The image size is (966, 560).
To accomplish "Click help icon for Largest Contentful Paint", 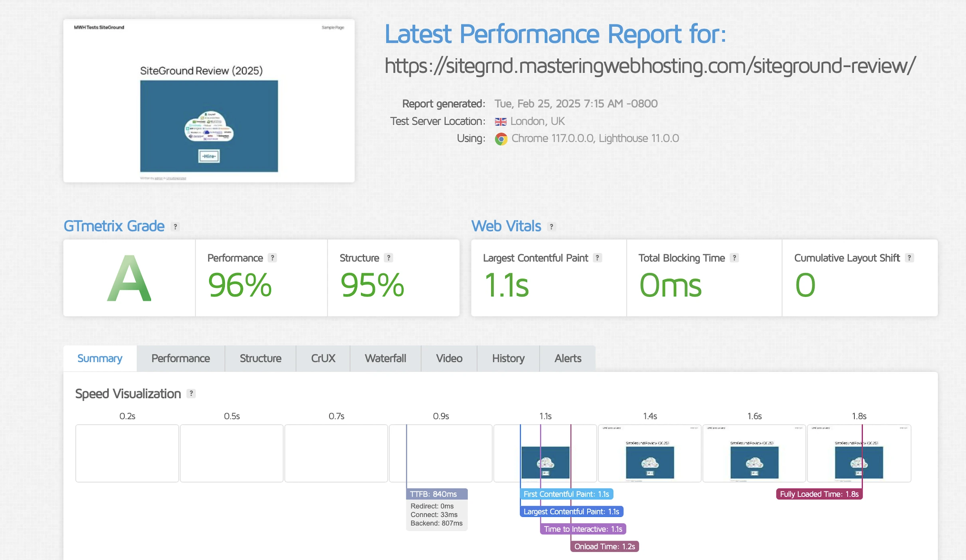I will pyautogui.click(x=597, y=258).
